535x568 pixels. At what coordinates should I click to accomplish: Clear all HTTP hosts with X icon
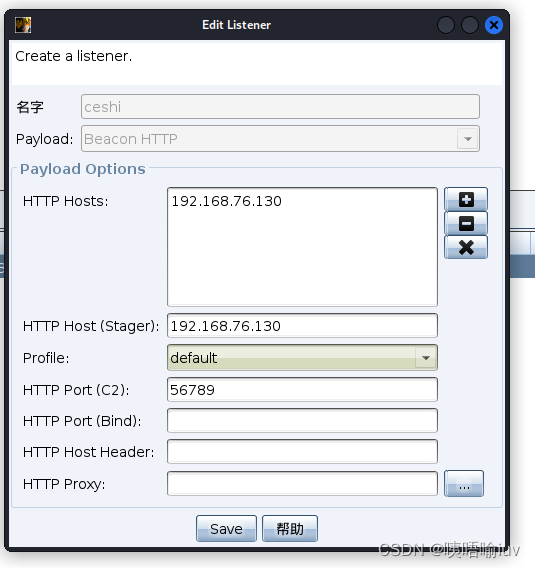click(466, 247)
